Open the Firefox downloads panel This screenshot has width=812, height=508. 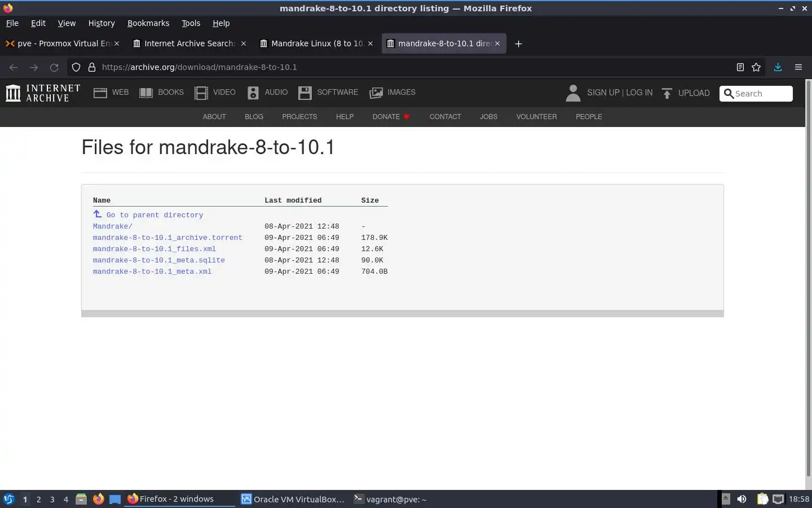tap(778, 67)
